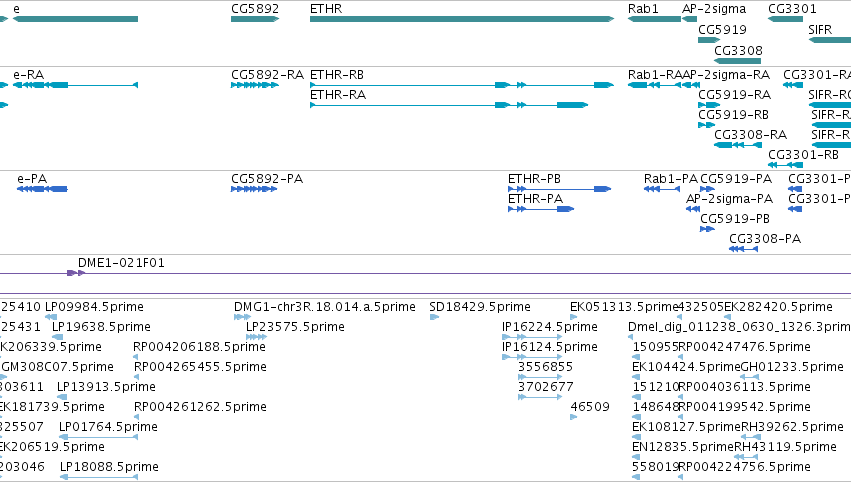
Task: Select the SD18429.5prime EST label
Action: [480, 307]
